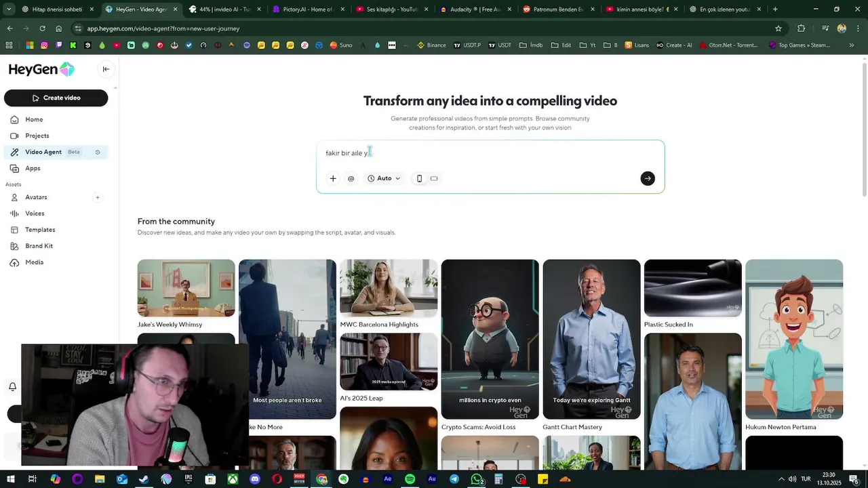Open Telegram from the taskbar

[x=454, y=479]
